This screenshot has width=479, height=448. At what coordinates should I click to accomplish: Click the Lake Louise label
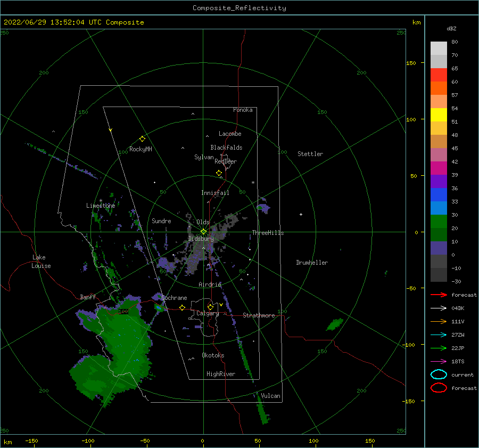point(41,262)
